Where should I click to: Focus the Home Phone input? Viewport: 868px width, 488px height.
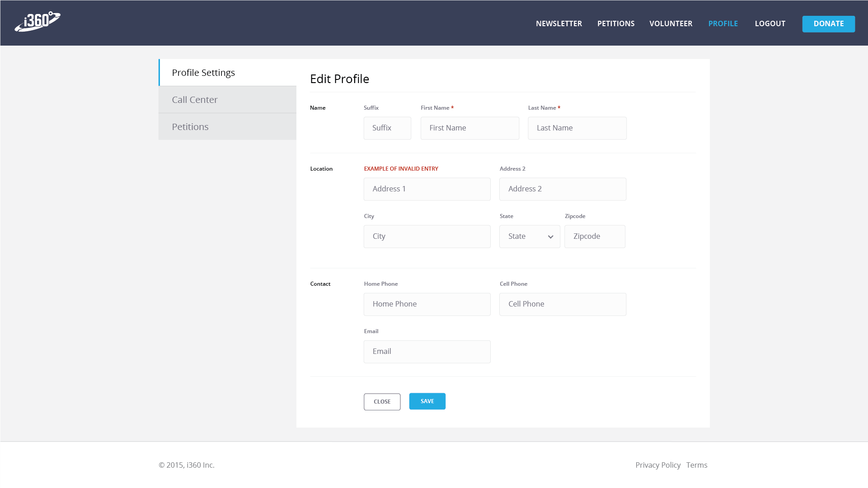pos(427,304)
